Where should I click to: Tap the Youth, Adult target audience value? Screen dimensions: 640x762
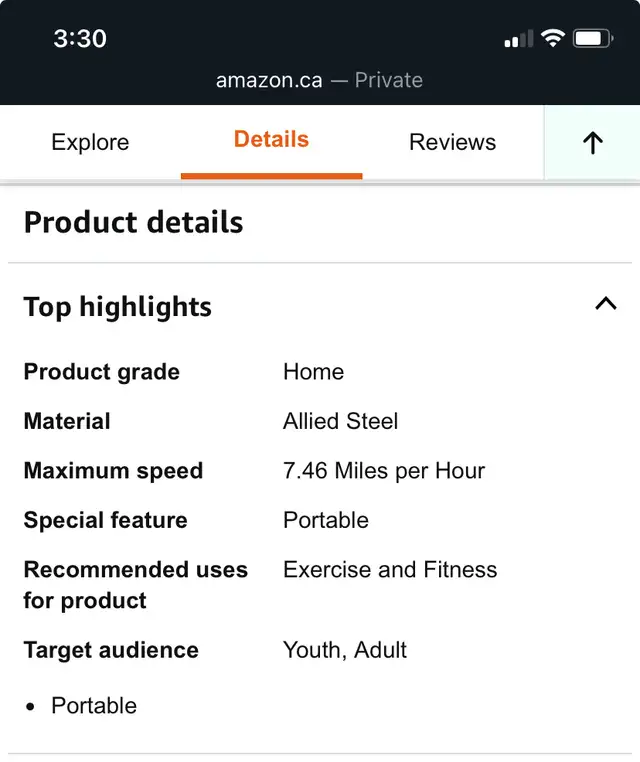point(345,650)
